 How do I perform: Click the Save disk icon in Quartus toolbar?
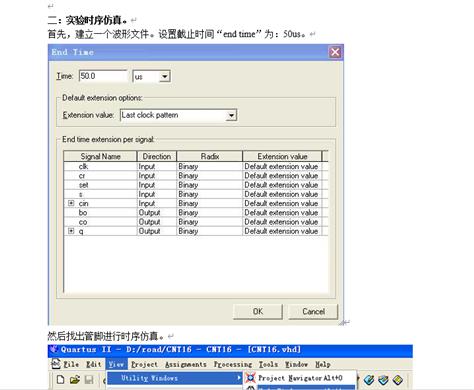click(89, 380)
